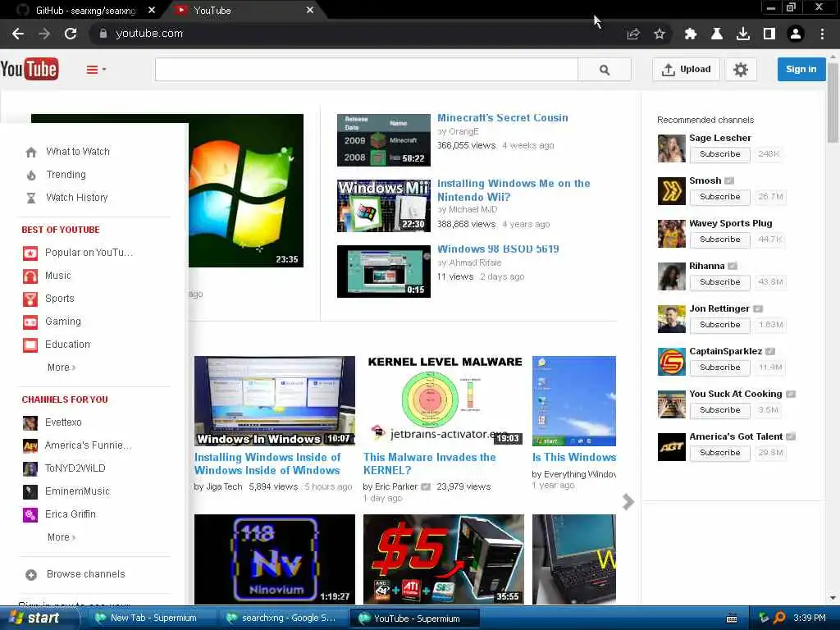The width and height of the screenshot is (840, 630).
Task: Click Kernel Level Malware video thumbnail
Action: [444, 400]
